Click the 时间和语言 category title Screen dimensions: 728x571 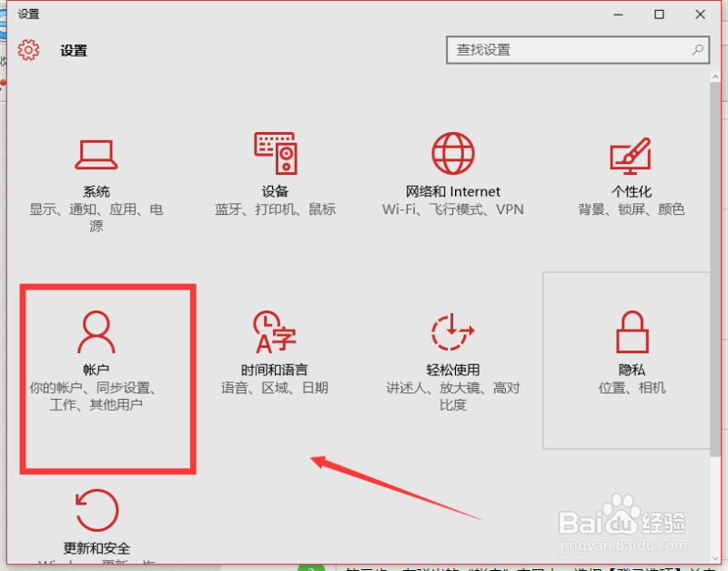(275, 370)
